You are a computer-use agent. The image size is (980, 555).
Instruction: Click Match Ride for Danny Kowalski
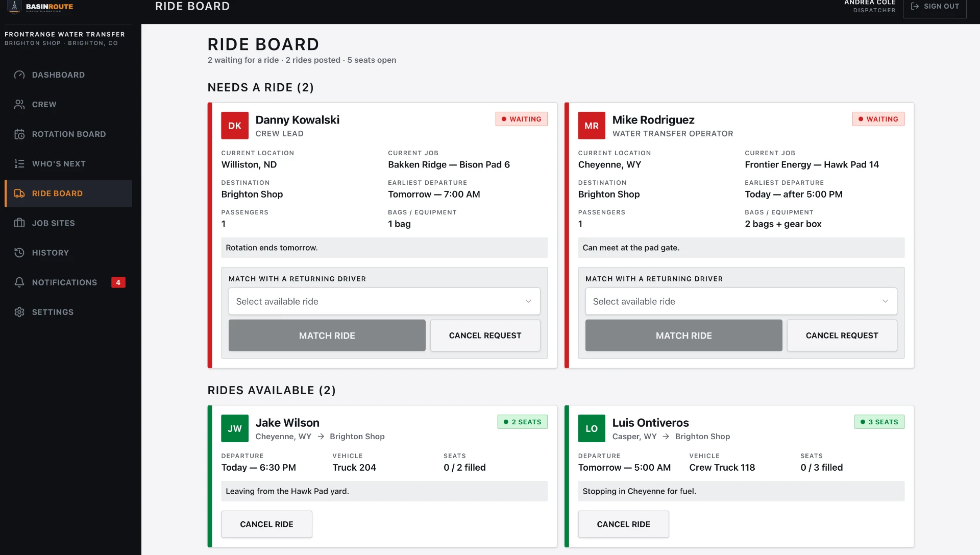pyautogui.click(x=327, y=335)
